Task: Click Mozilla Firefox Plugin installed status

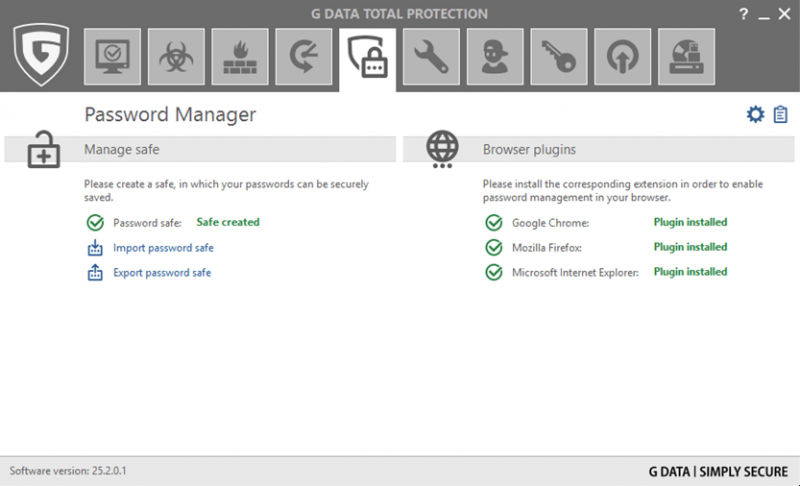Action: pyautogui.click(x=690, y=247)
